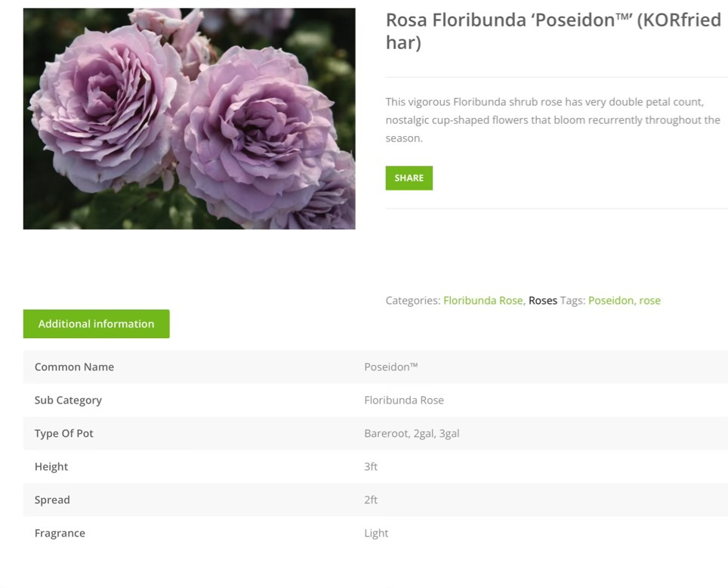Click the Light fragrance value
Viewport: 728px width, 588px height.
(x=376, y=533)
